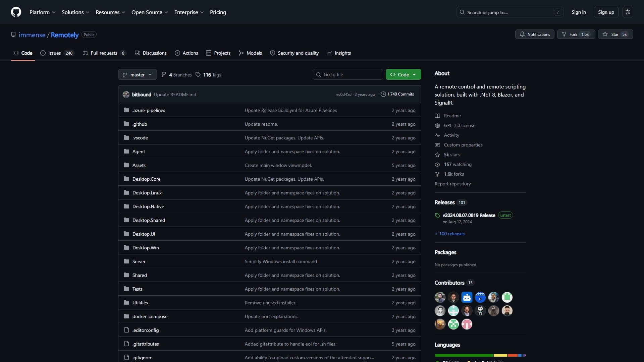Open the first contributor avatar
The image size is (644, 362).
point(440,297)
